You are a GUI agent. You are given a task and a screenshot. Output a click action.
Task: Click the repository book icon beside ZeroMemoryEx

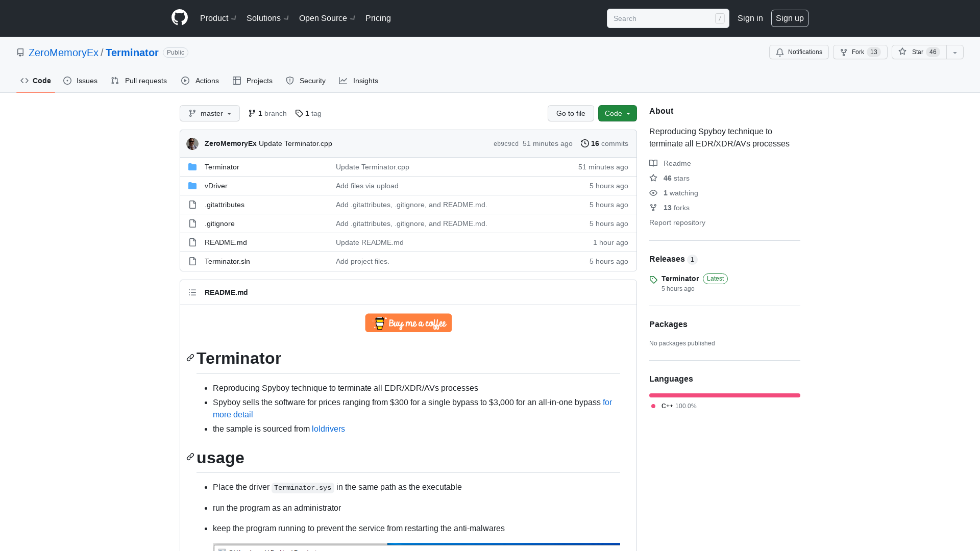tap(20, 53)
